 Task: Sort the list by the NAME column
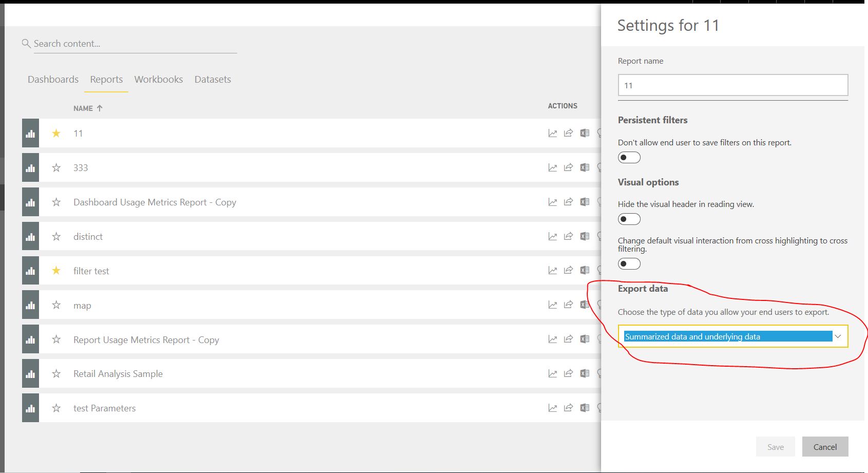coord(88,108)
